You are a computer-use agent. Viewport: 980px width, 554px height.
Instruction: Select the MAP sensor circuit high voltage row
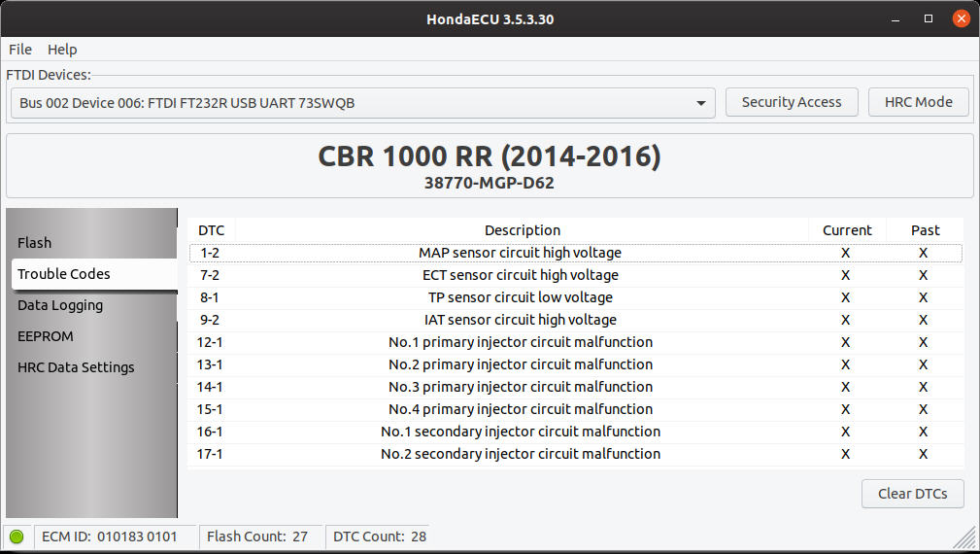point(576,253)
